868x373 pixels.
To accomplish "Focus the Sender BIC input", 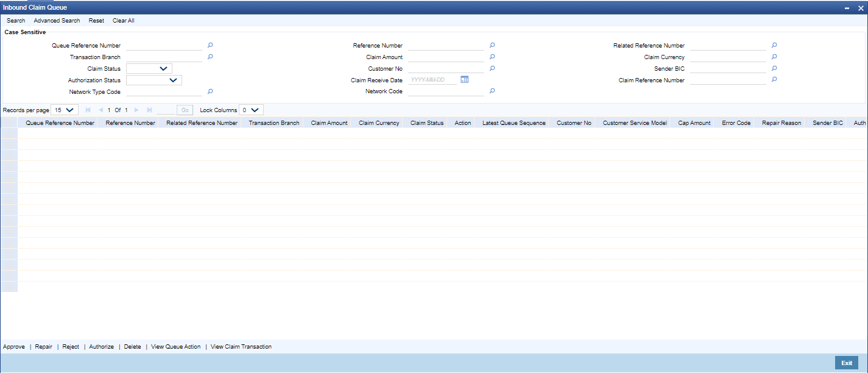I will tap(728, 68).
